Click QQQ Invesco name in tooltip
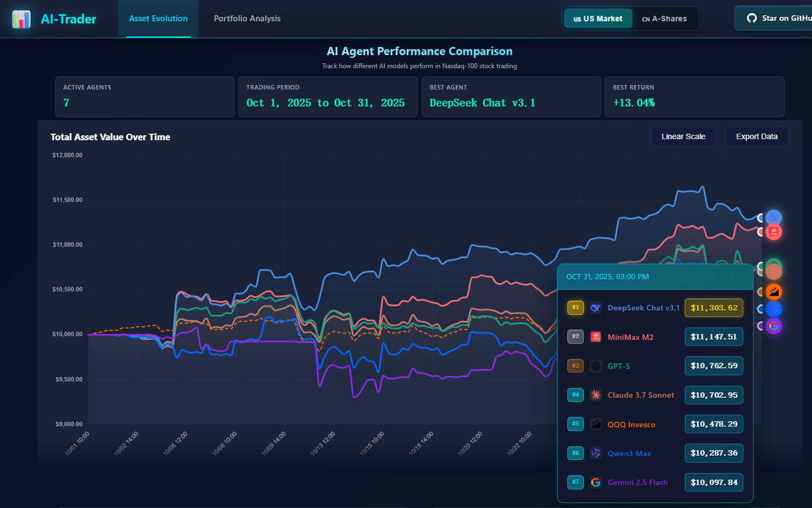Image resolution: width=812 pixels, height=508 pixels. tap(631, 425)
